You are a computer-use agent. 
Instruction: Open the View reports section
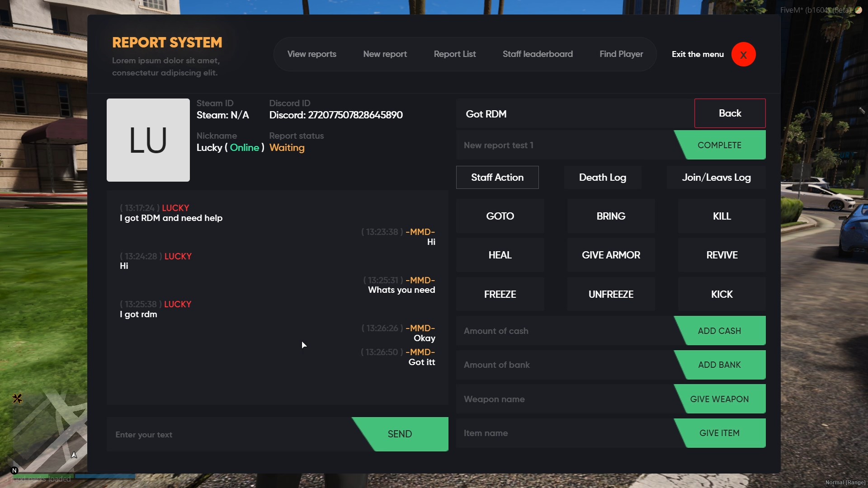[x=311, y=54]
